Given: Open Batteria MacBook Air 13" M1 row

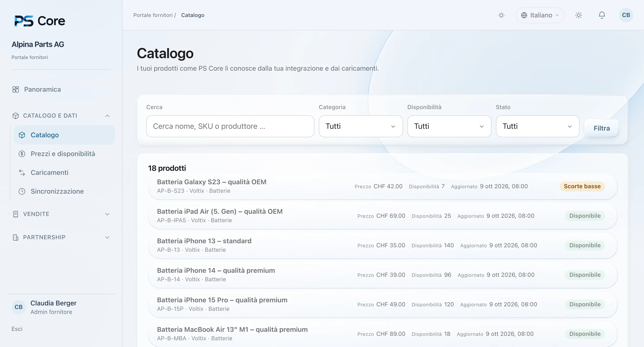Looking at the screenshot, I should (x=383, y=334).
